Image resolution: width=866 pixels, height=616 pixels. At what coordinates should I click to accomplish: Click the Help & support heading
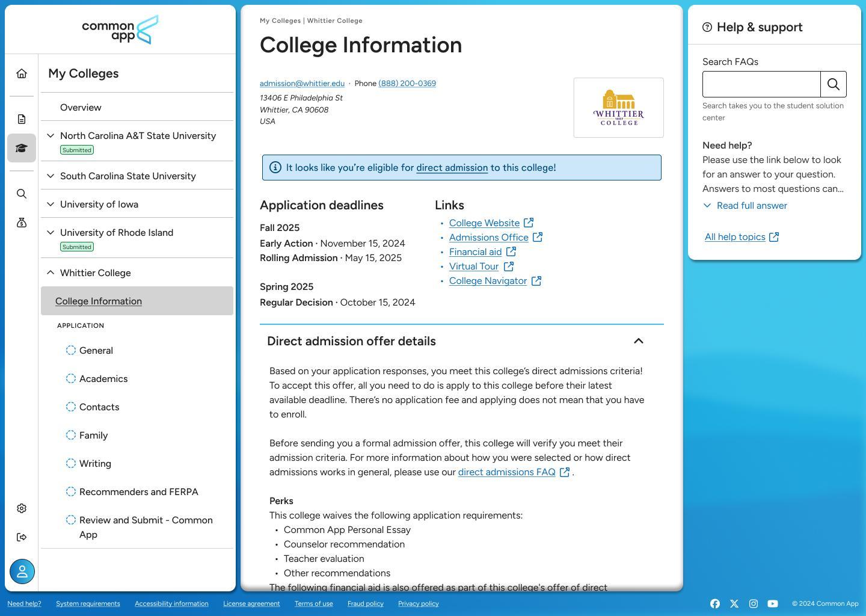(760, 27)
